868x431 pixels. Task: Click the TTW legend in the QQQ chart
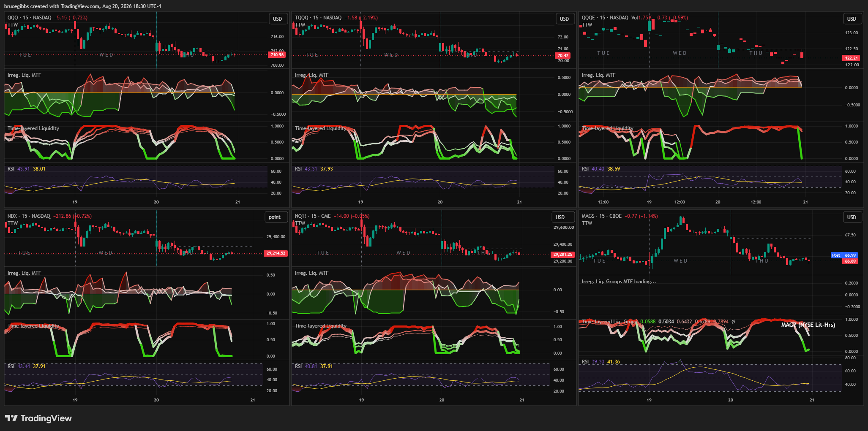coord(13,25)
